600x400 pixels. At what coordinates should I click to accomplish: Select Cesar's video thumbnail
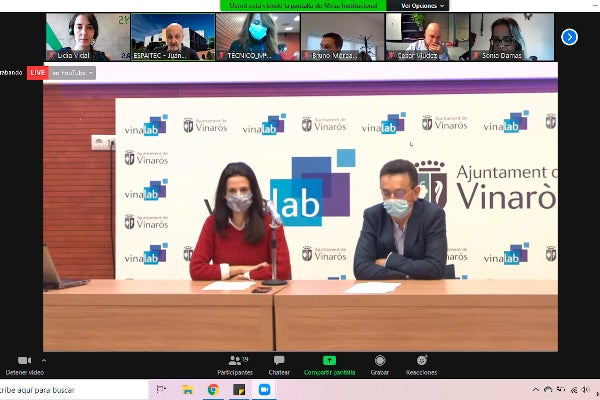tap(427, 37)
